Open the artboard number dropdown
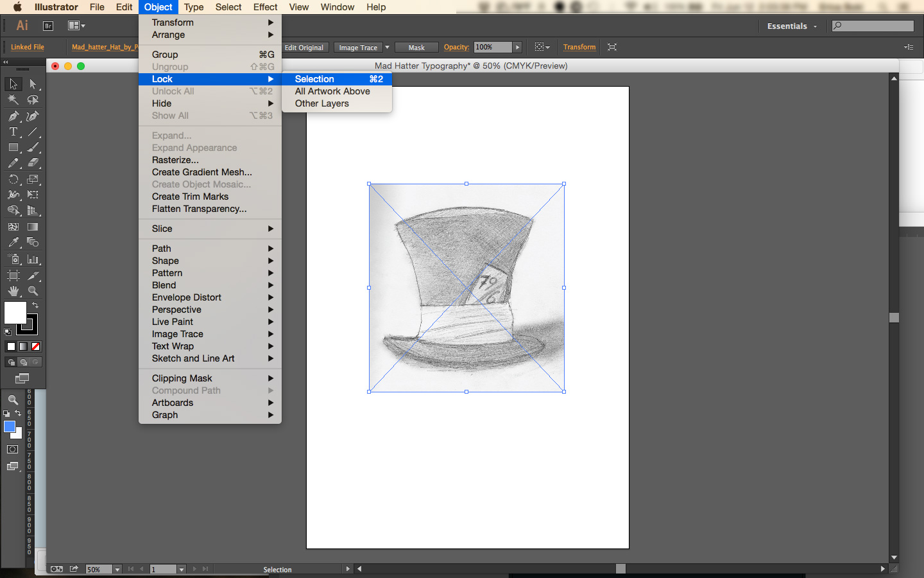The height and width of the screenshot is (578, 924). [182, 570]
